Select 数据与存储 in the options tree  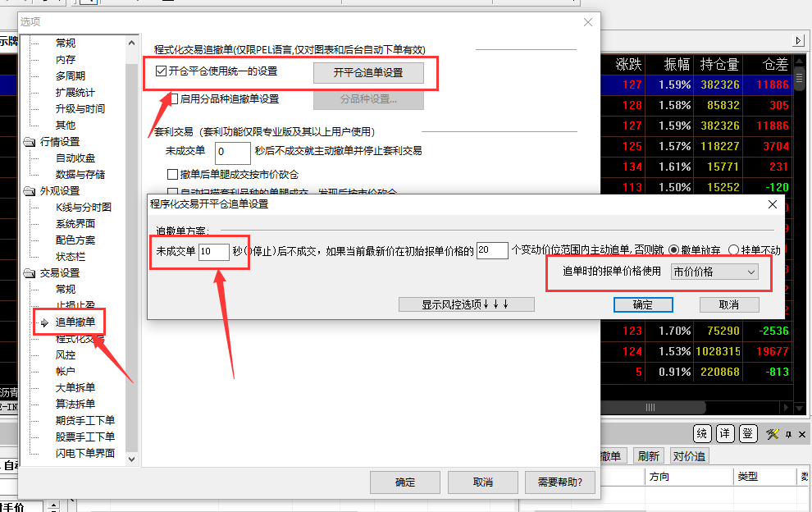click(80, 175)
